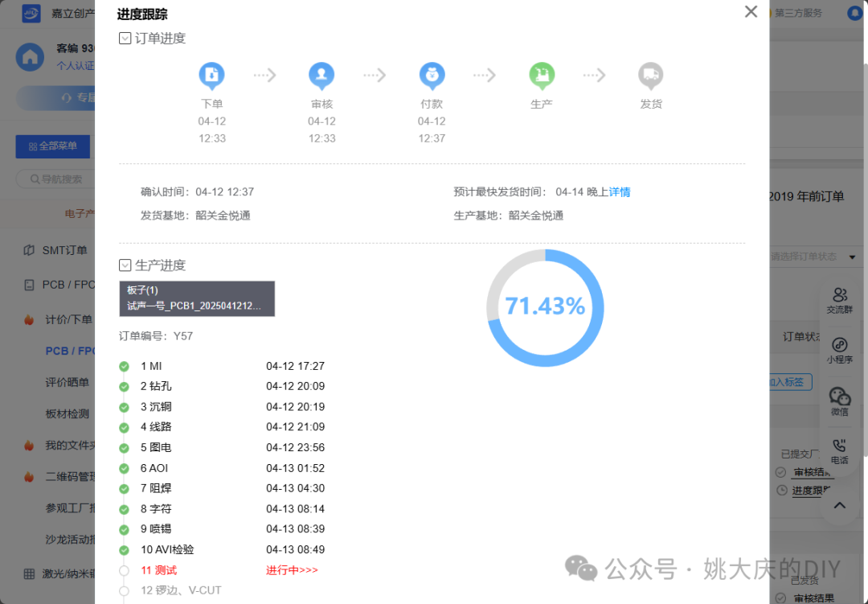
Task: Click the back-to-top chevron arrow
Action: point(840,505)
